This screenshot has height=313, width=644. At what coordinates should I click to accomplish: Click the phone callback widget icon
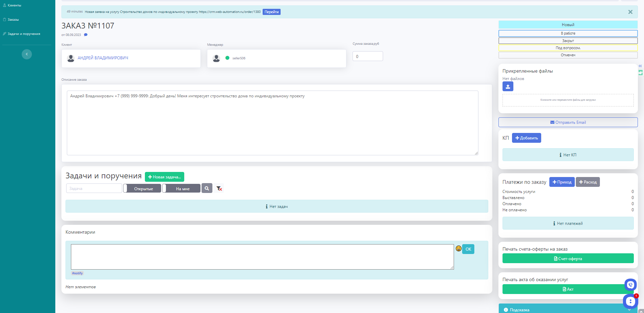point(630,285)
